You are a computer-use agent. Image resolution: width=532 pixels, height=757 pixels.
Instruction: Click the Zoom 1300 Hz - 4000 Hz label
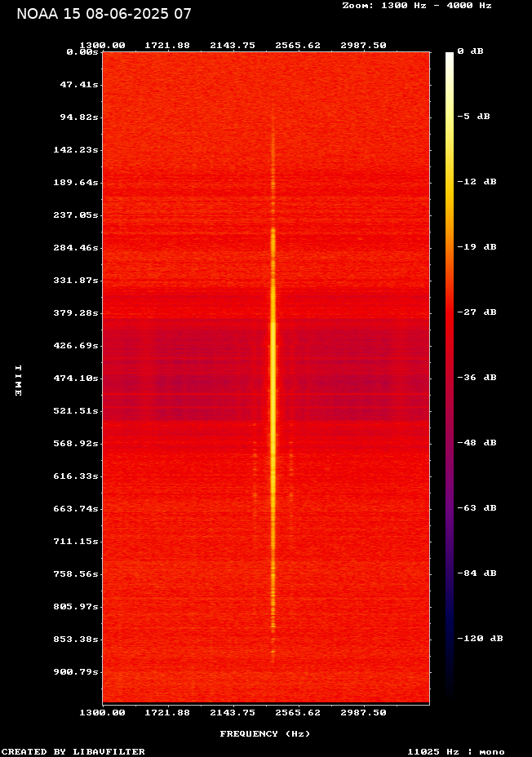point(416,6)
